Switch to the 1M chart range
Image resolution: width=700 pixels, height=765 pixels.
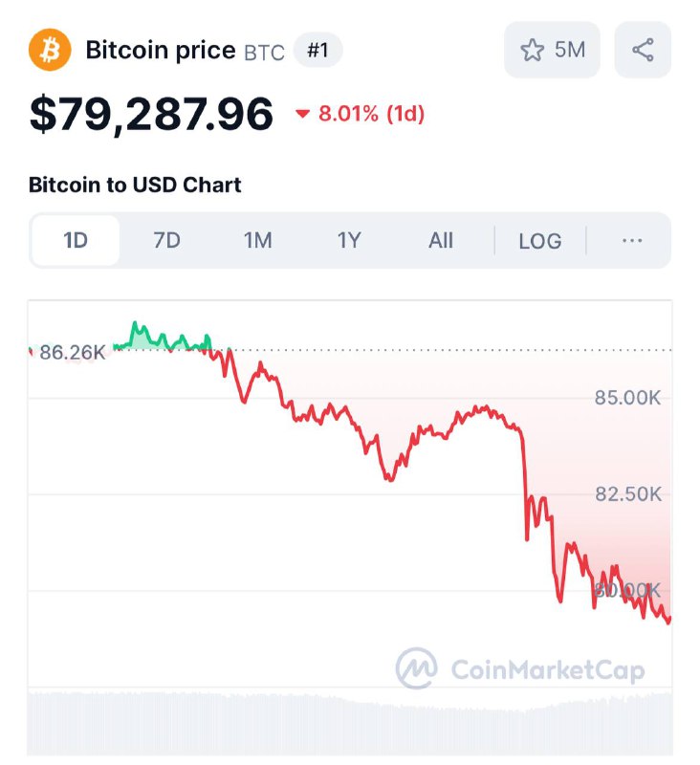pos(258,241)
